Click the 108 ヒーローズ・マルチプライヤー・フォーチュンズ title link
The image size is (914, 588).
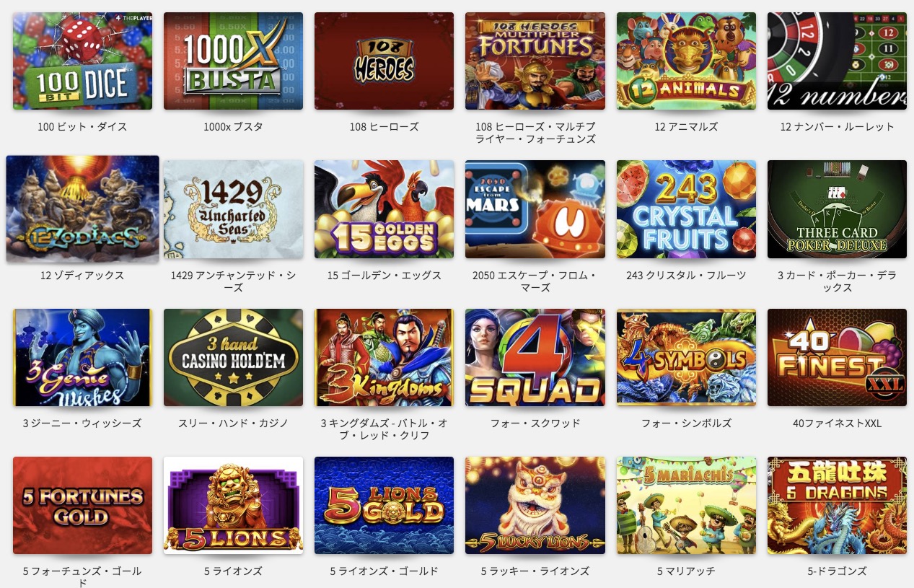pyautogui.click(x=535, y=133)
